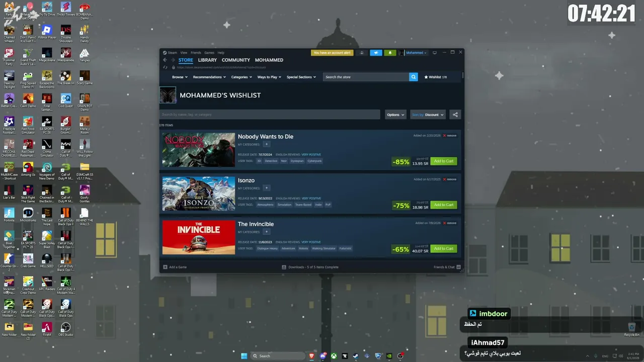Focus wishlist search by name or tag field
This screenshot has height=362, width=644.
click(270, 115)
